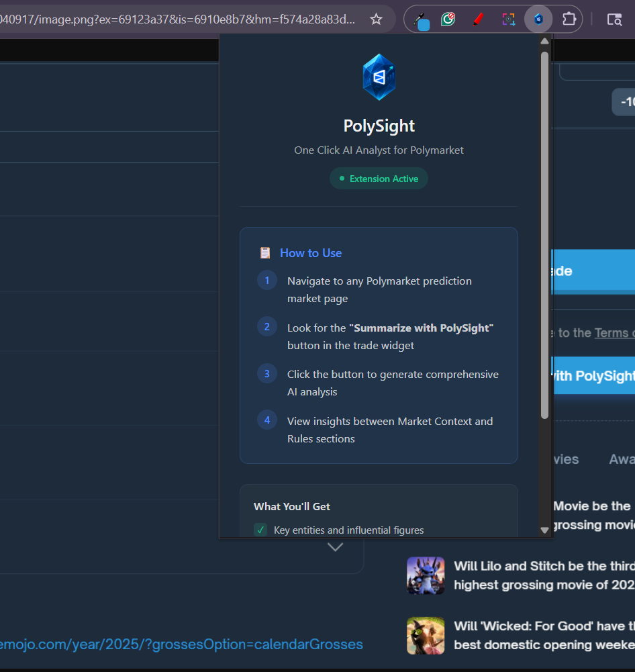Bookmark this page with the star icon
Viewport: 635px width, 672px height.
coord(376,19)
